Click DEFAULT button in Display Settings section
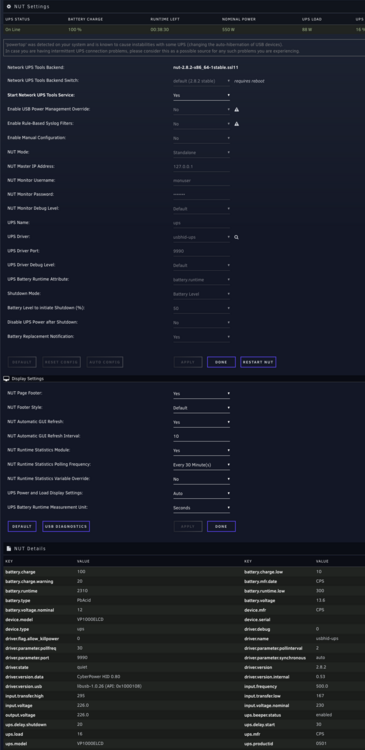 [x=22, y=527]
